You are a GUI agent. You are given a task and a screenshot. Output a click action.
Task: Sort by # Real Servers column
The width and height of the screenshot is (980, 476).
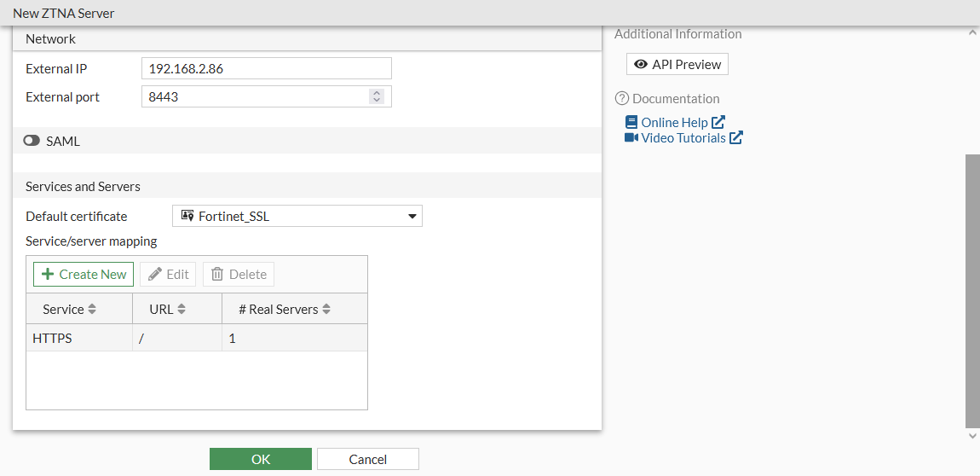pos(326,310)
